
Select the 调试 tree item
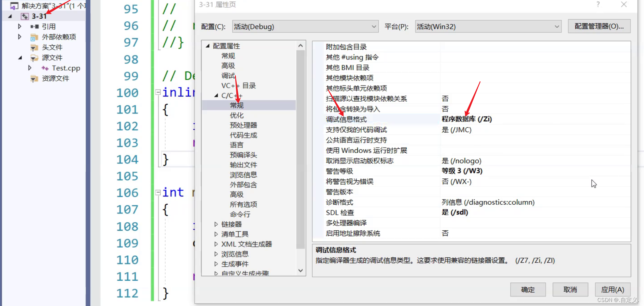pyautogui.click(x=228, y=76)
